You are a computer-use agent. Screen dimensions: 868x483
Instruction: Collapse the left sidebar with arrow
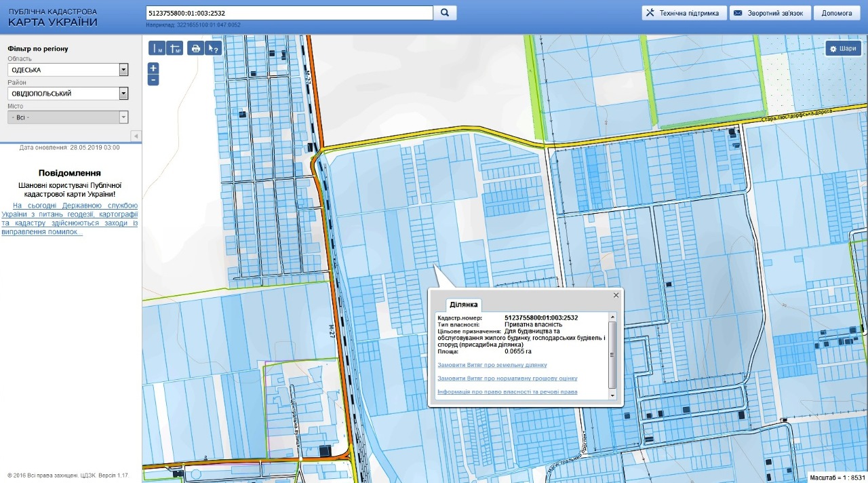pos(136,136)
